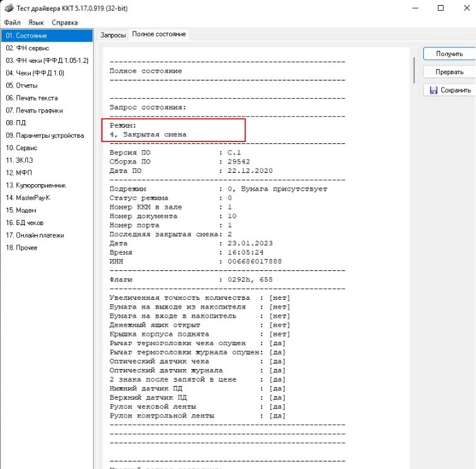This screenshot has height=469, width=476.
Task: Open 04. Чеки (ФФД 1.0) section
Action: [x=47, y=73]
